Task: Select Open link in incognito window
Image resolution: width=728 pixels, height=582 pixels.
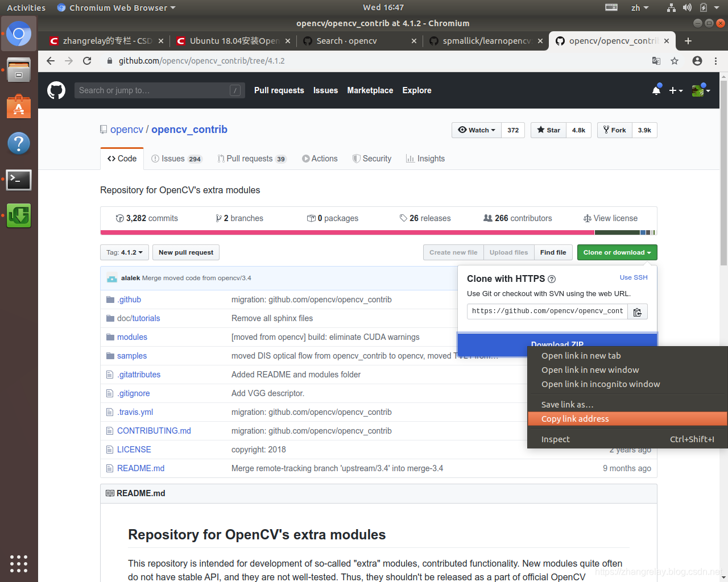Action: point(627,384)
